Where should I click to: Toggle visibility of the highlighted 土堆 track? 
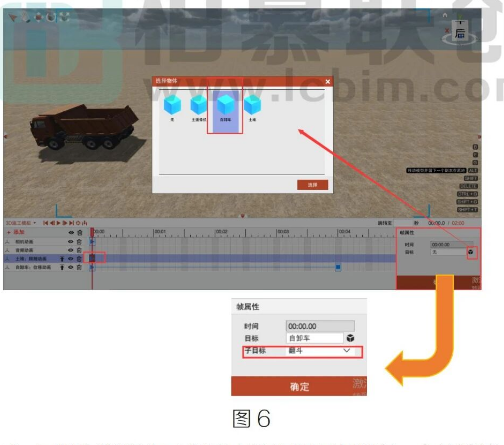[x=70, y=259]
